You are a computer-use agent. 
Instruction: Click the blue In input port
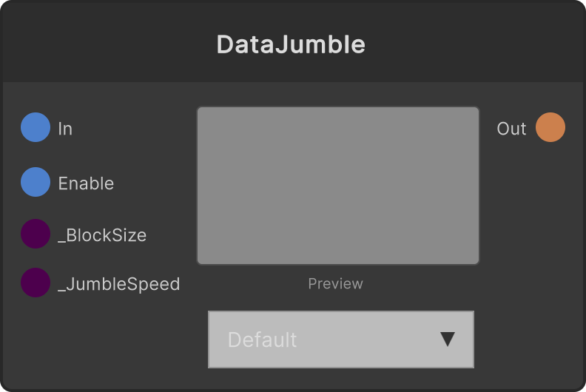(36, 127)
